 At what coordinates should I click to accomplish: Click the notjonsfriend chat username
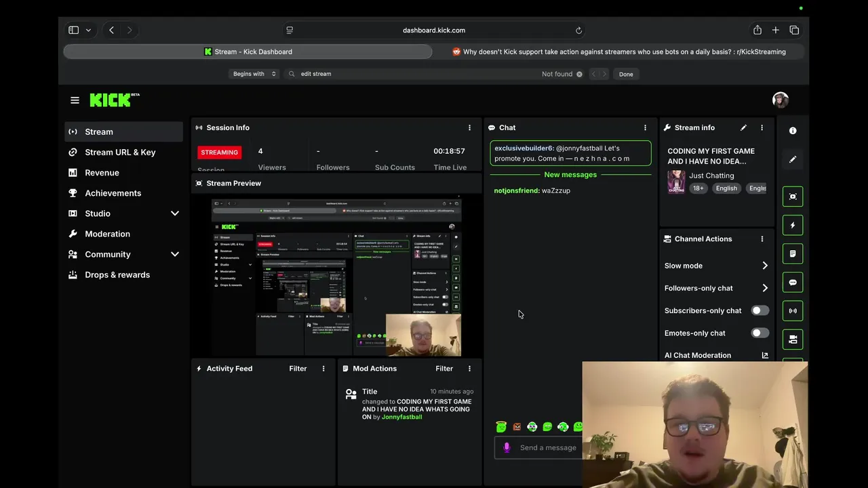point(517,190)
